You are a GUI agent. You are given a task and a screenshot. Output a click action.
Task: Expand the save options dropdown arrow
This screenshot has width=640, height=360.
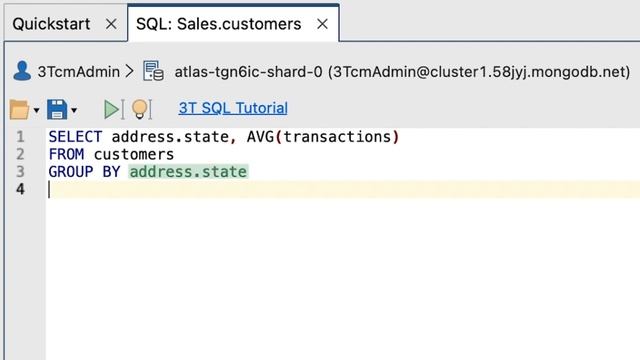pyautogui.click(x=74, y=110)
